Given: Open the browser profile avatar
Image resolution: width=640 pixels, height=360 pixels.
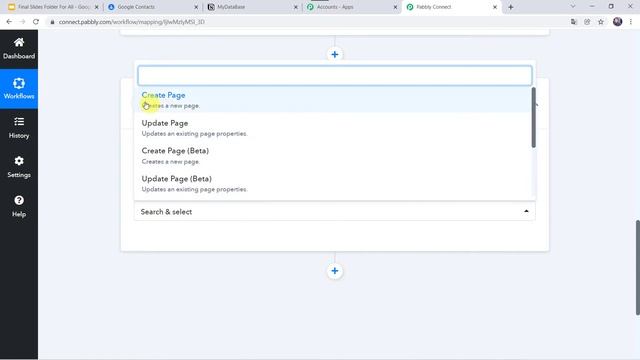Looking at the screenshot, I should 617,22.
